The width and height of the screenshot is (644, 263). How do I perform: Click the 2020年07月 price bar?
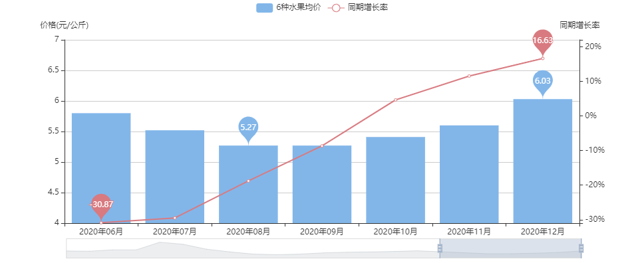[x=174, y=177]
